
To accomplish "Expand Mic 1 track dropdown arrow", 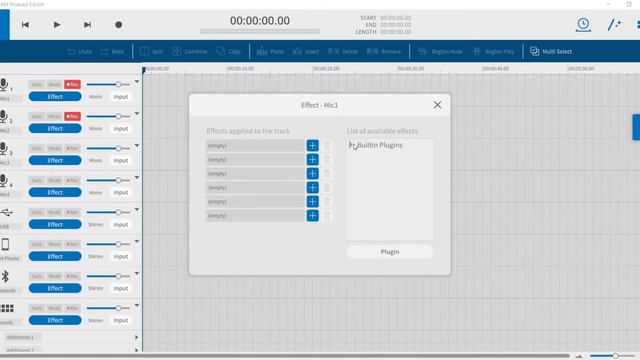I will click(x=137, y=82).
